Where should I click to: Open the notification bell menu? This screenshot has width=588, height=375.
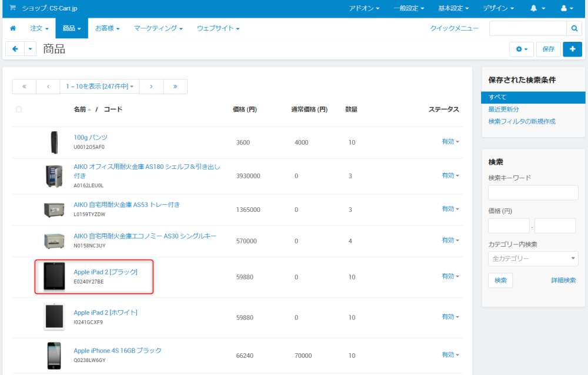(x=537, y=8)
